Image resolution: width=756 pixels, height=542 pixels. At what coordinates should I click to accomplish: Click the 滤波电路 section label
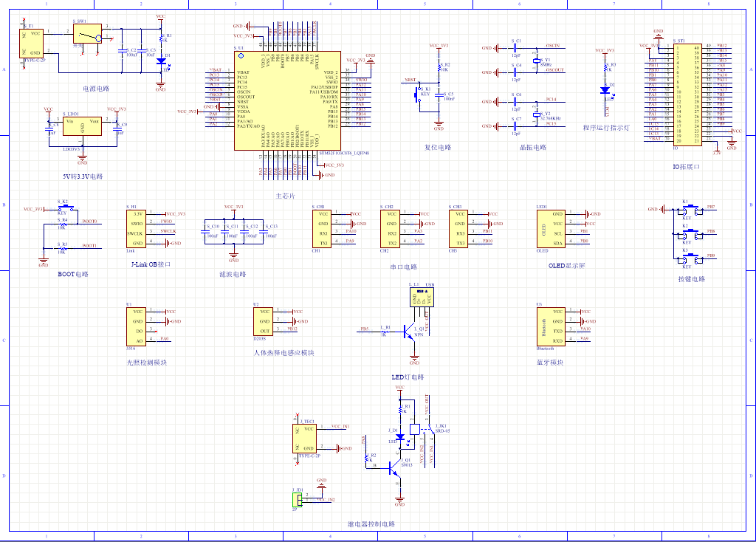(x=233, y=275)
